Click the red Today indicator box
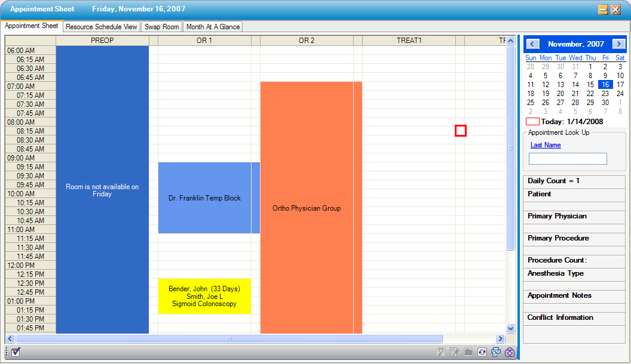 click(x=532, y=122)
